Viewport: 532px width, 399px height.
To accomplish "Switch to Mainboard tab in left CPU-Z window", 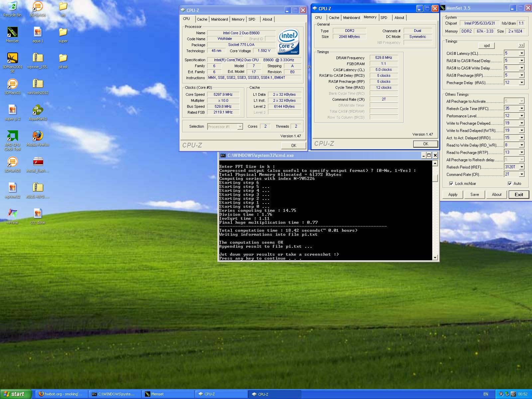I will click(x=219, y=19).
